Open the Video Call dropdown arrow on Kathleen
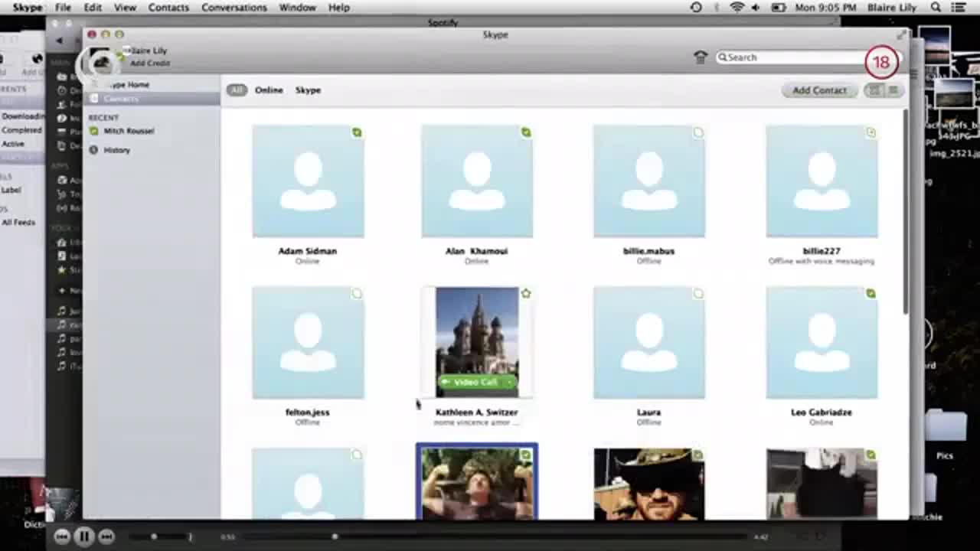The image size is (980, 551). coord(509,382)
